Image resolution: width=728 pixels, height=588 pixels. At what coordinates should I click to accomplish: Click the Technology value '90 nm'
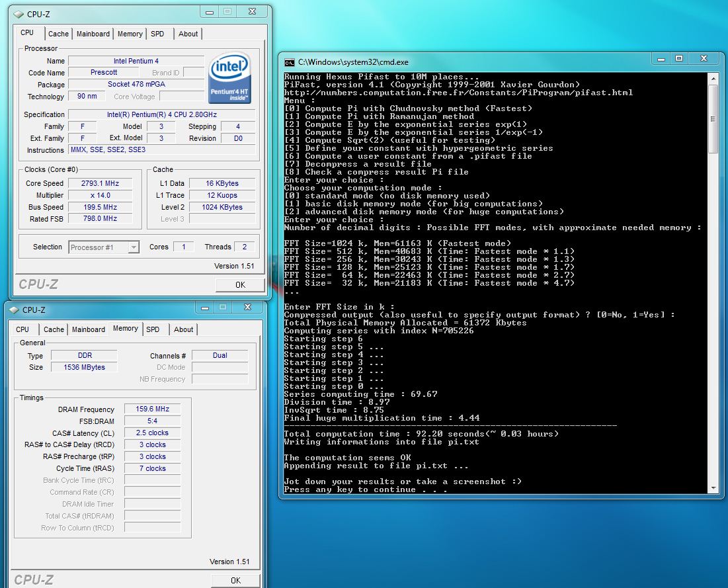pos(87,96)
